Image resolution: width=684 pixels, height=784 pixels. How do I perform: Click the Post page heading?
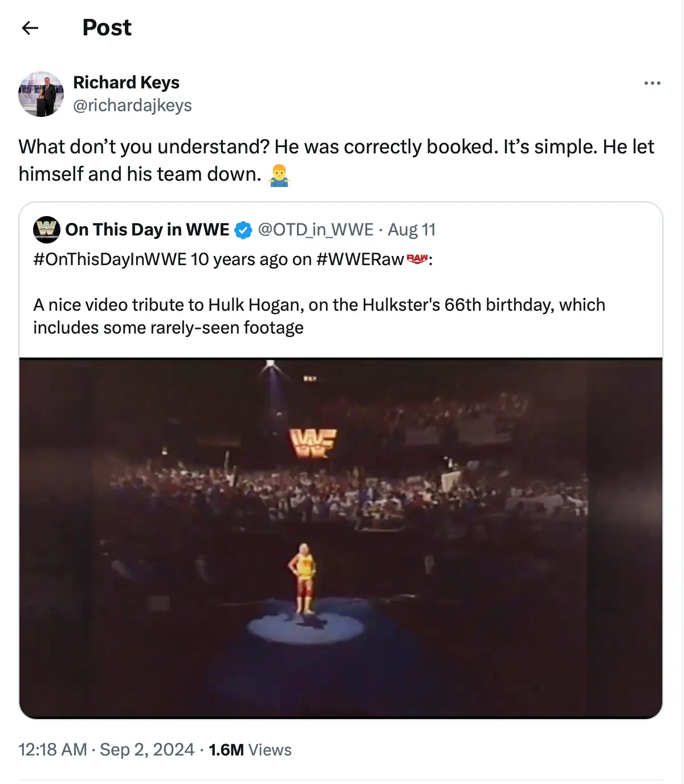pyautogui.click(x=107, y=28)
